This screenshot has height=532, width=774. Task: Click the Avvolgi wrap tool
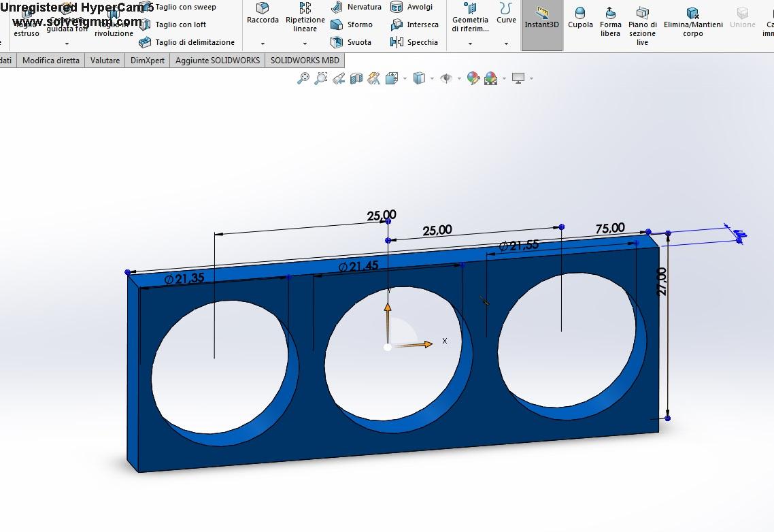click(x=411, y=7)
